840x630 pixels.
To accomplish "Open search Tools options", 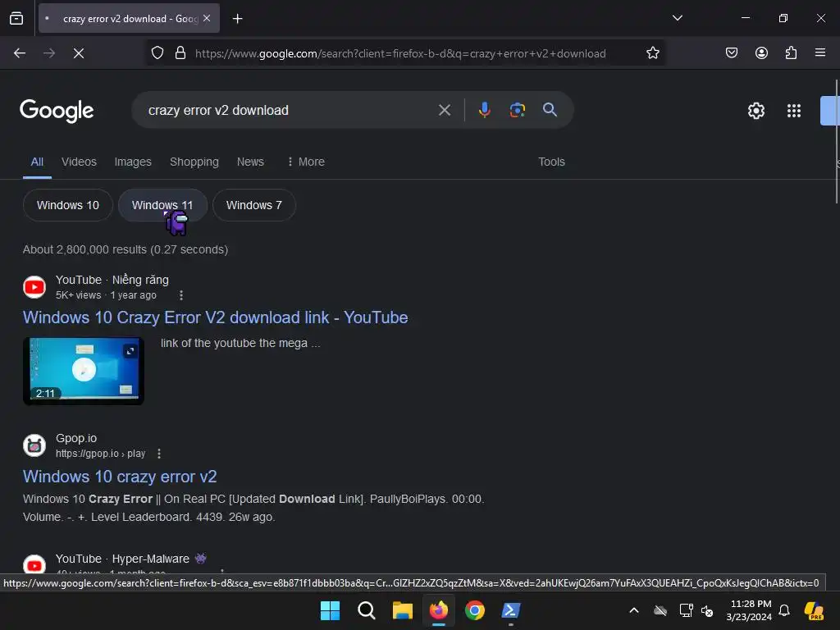I will pyautogui.click(x=551, y=162).
